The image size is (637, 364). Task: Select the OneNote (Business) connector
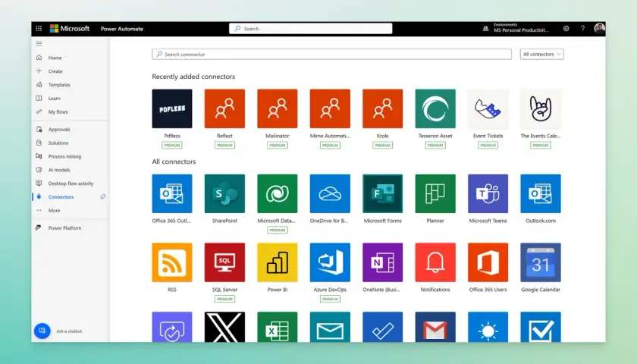pyautogui.click(x=382, y=262)
